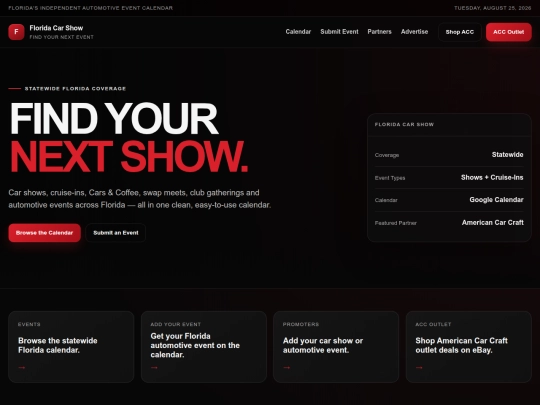Click the 'FIND YOUR' headline text
This screenshot has height=405, width=540.
click(x=114, y=118)
